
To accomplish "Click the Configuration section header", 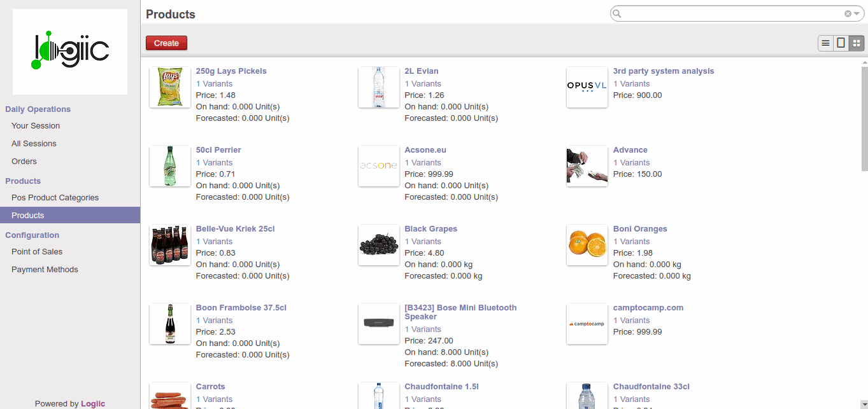I will click(x=32, y=235).
